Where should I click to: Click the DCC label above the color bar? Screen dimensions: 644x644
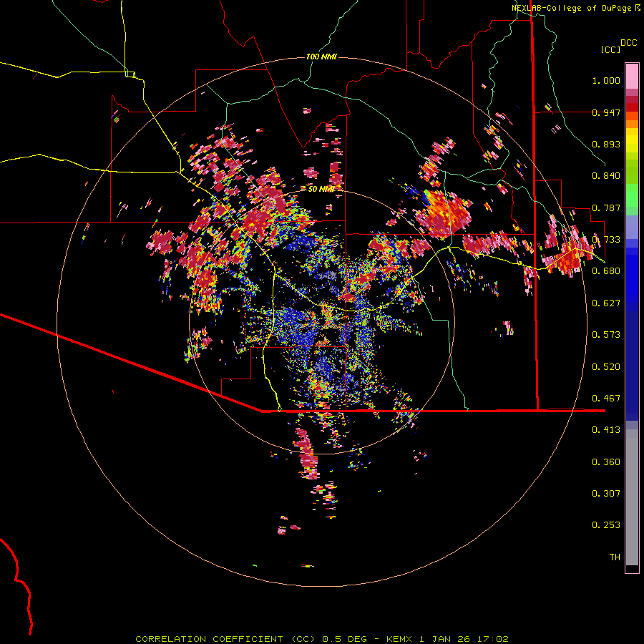(628, 43)
